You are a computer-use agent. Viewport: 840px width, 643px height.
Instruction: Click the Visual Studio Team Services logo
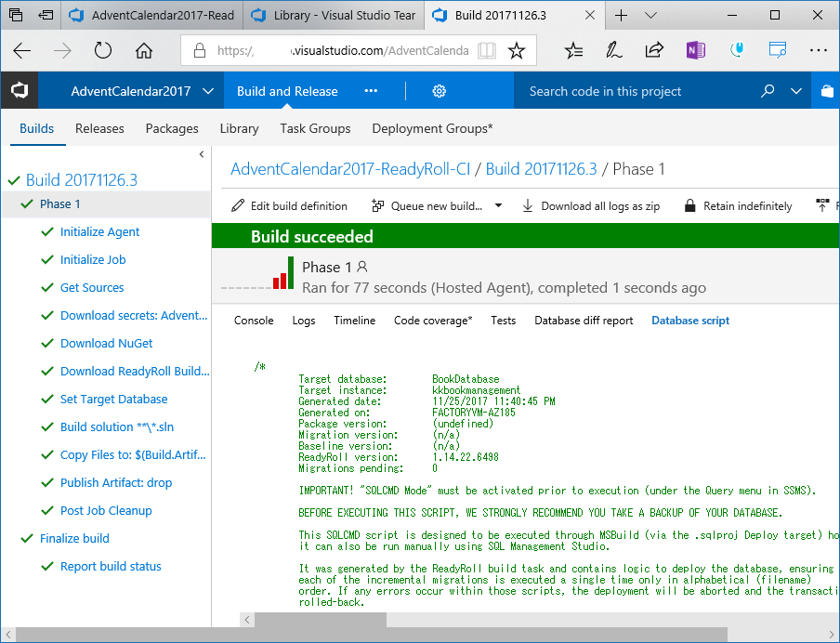[20, 90]
